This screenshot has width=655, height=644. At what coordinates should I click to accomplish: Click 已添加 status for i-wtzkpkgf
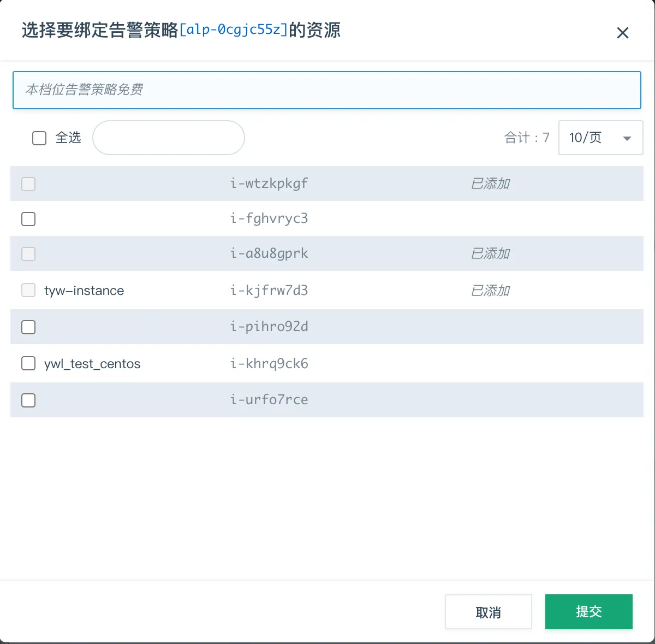pyautogui.click(x=490, y=184)
